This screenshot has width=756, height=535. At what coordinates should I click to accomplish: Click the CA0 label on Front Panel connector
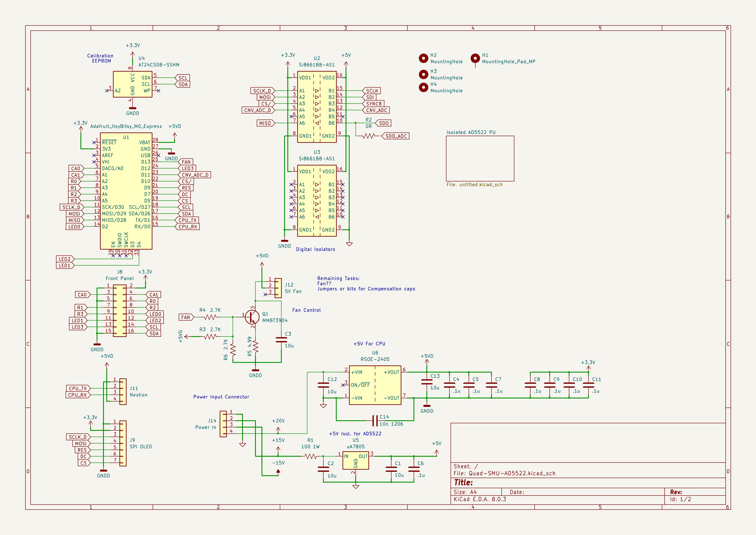[x=83, y=294]
